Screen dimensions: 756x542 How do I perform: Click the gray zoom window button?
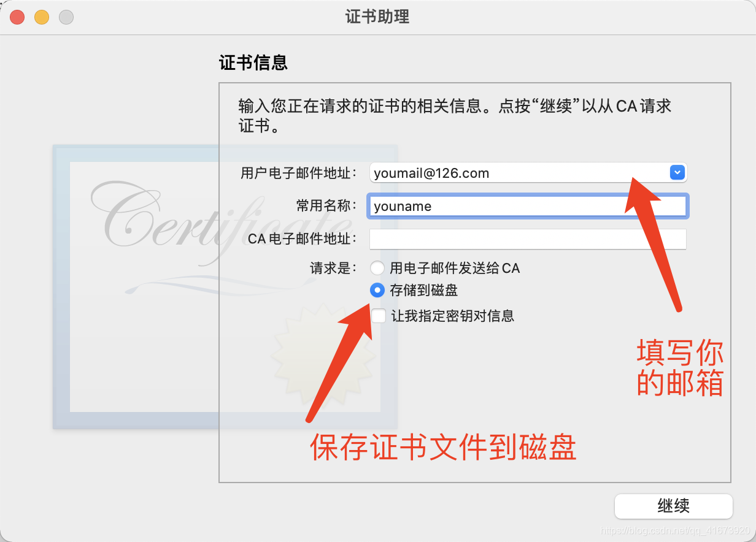[66, 17]
